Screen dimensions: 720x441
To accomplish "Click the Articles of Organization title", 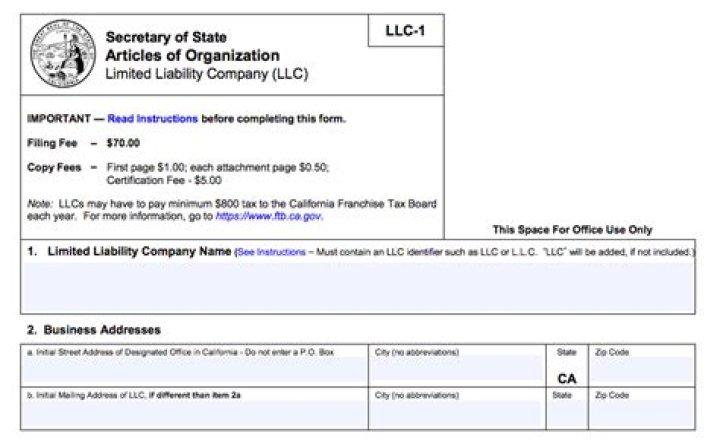I will pyautogui.click(x=192, y=56).
